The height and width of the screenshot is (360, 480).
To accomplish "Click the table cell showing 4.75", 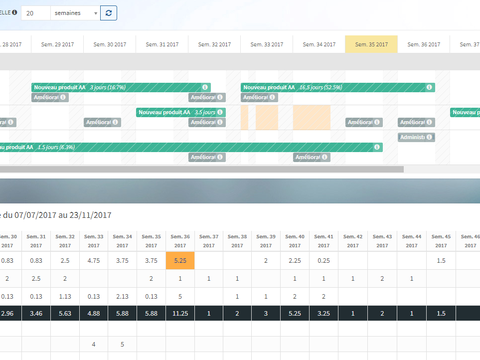I will pyautogui.click(x=94, y=261).
